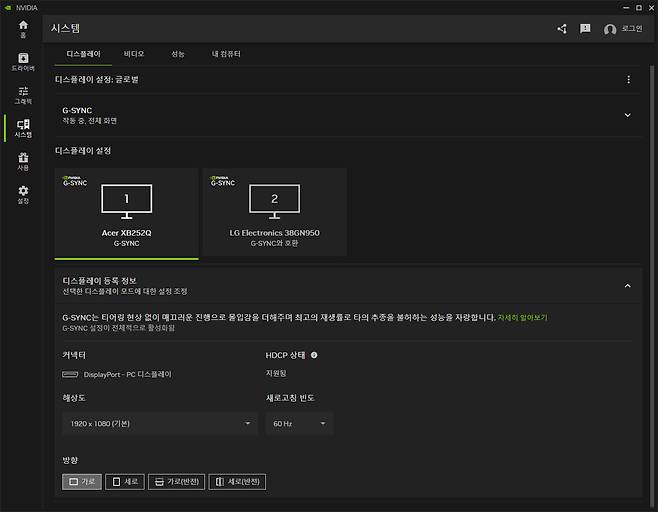Screen dimensions: 658x512
Task: Click the NVIDIA logo in title bar
Action: (8, 8)
